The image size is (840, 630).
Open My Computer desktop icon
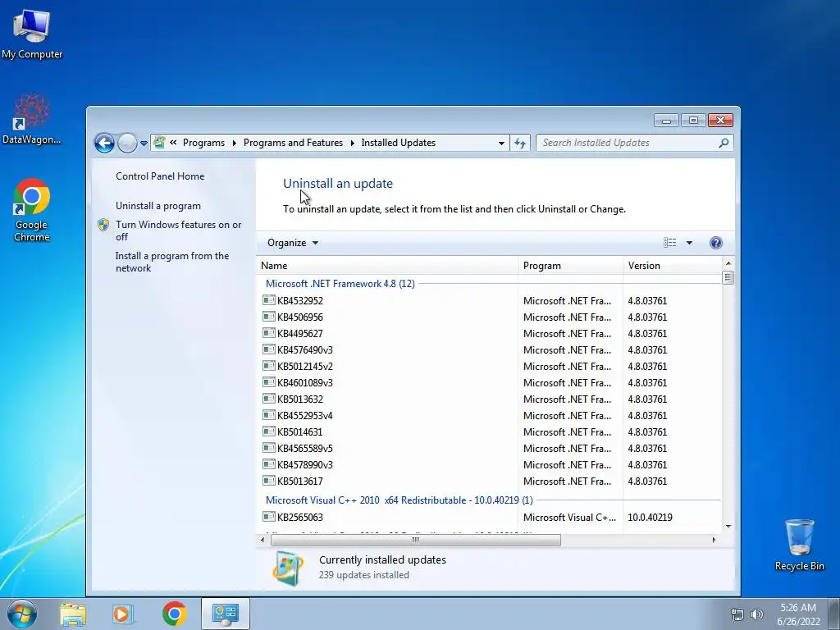click(x=32, y=33)
